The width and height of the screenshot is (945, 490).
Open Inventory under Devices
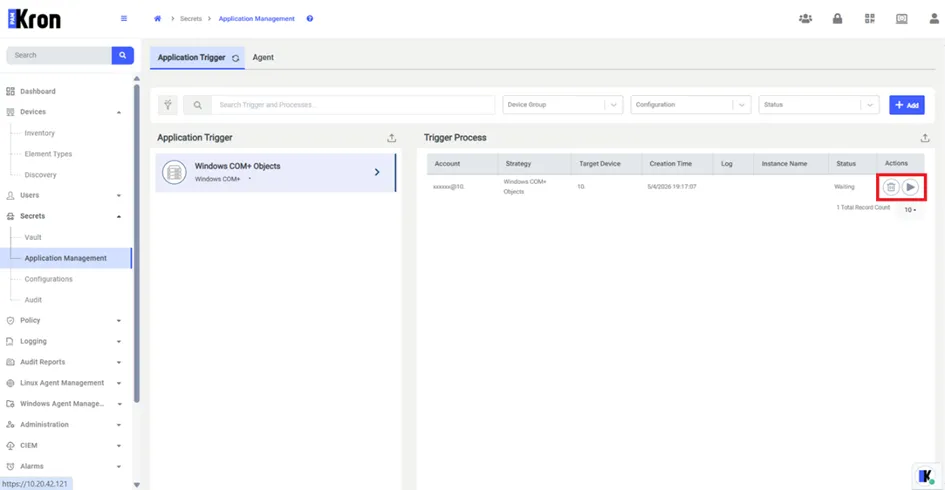[39, 133]
